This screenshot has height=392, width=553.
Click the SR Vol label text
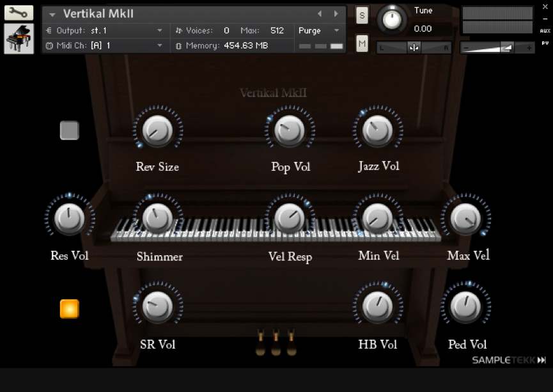pos(158,345)
